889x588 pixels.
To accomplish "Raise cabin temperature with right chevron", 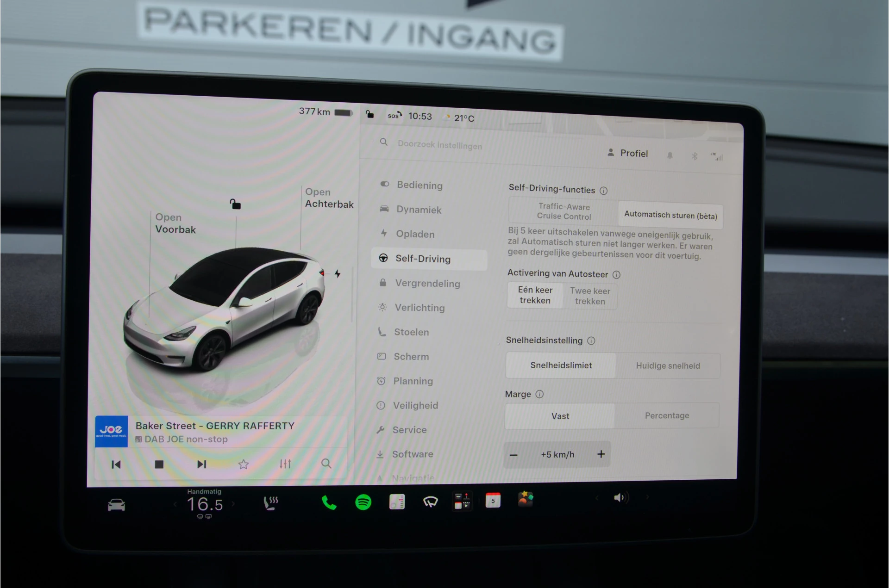I will tap(233, 504).
